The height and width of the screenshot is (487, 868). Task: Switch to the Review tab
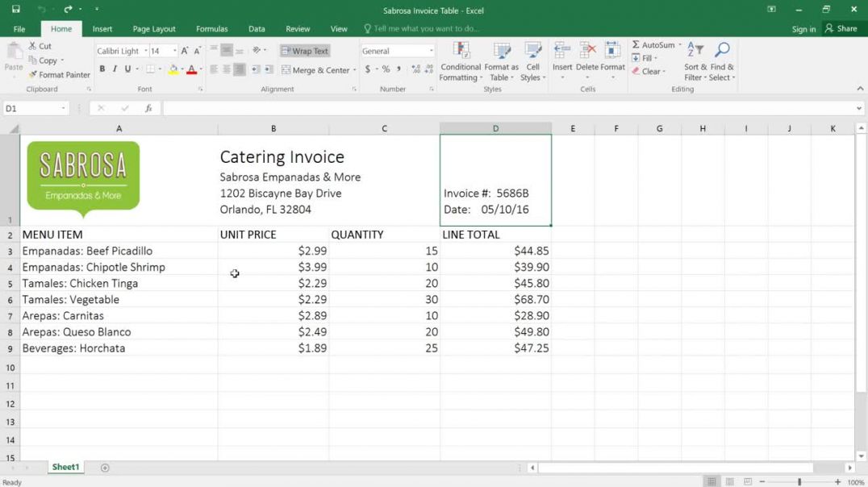298,29
